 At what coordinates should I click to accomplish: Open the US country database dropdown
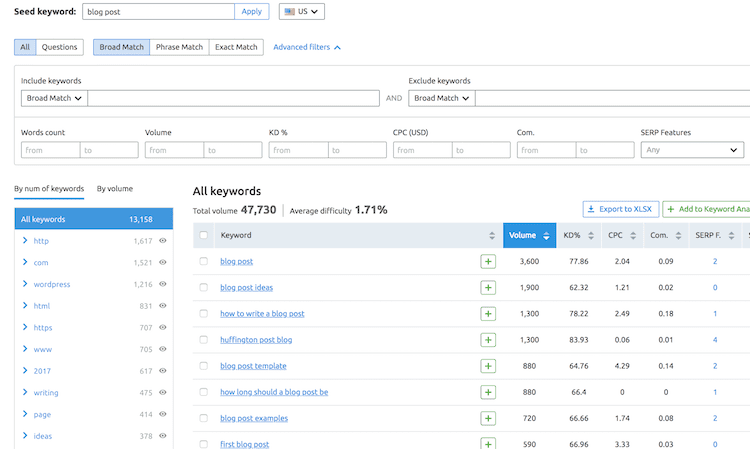tap(301, 11)
